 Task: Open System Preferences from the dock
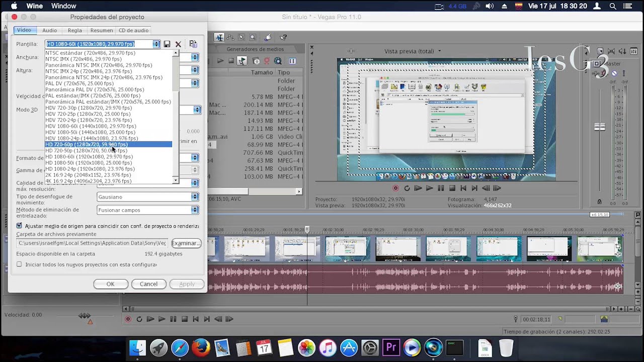(x=370, y=347)
